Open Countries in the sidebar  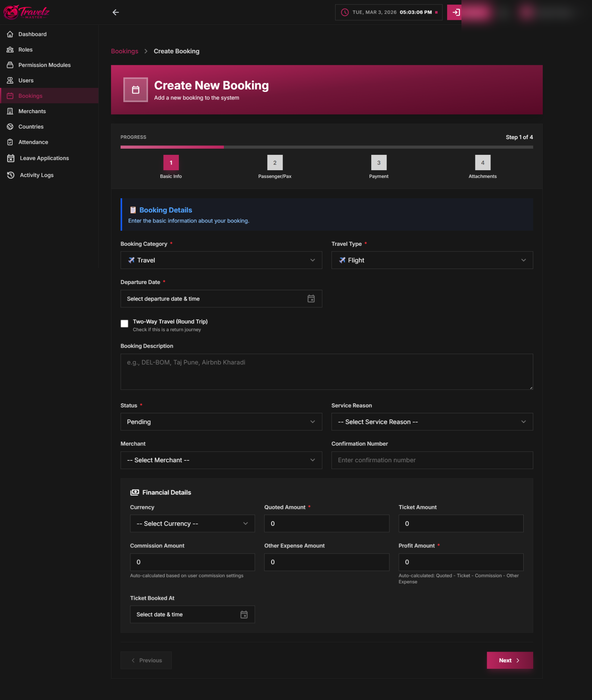pyautogui.click(x=49, y=126)
